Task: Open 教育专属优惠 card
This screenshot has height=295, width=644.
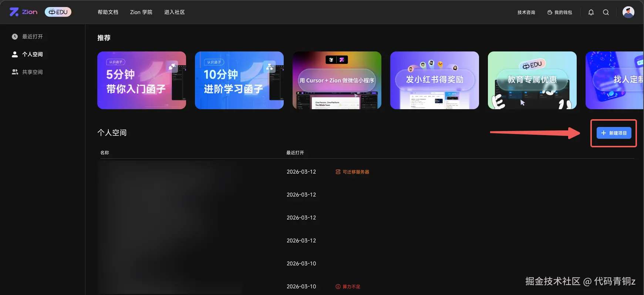Action: pos(532,80)
